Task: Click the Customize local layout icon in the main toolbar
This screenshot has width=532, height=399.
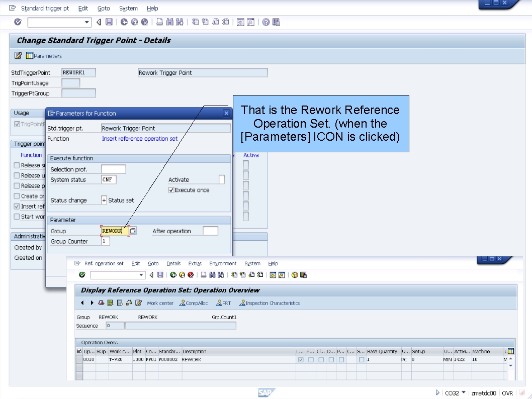Action: coord(276,22)
